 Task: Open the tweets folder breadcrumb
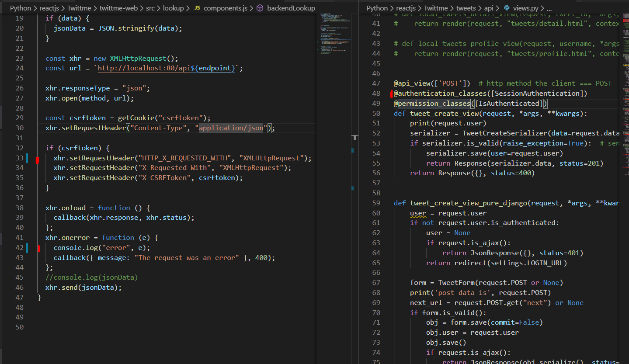[466, 8]
